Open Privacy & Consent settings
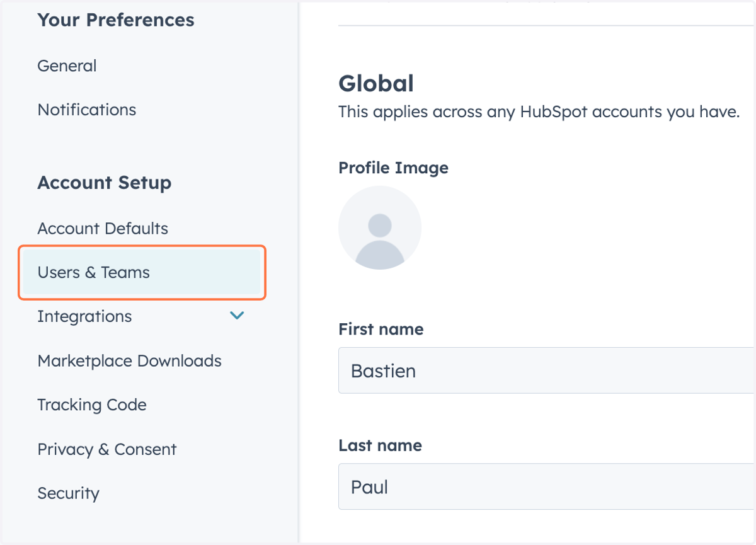The width and height of the screenshot is (756, 545). [x=107, y=449]
